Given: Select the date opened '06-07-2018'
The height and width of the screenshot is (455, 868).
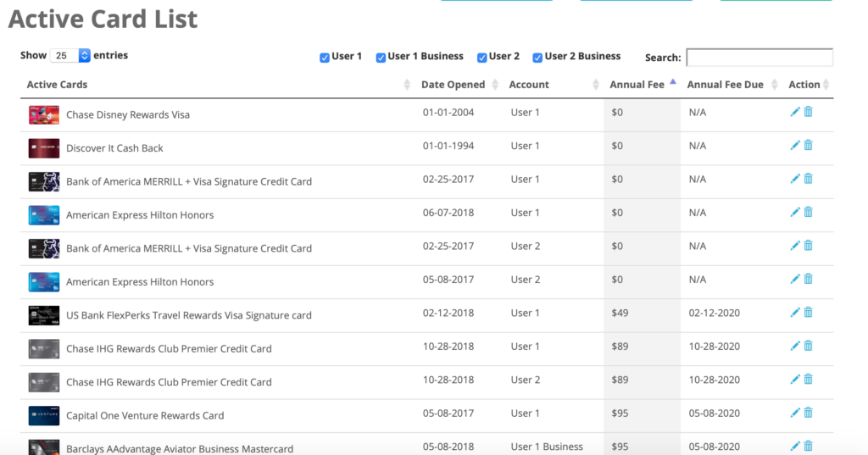Looking at the screenshot, I should (448, 213).
